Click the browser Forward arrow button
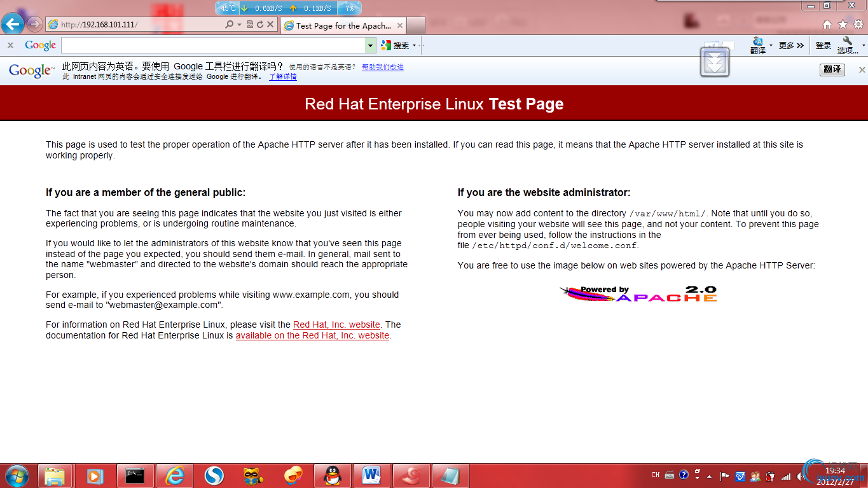This screenshot has height=488, width=868. (x=35, y=24)
